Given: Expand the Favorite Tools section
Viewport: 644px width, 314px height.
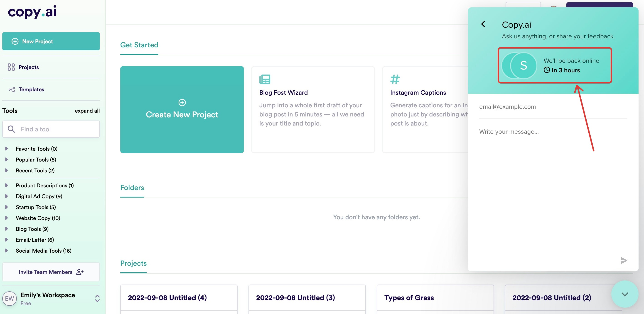Looking at the screenshot, I should (x=7, y=149).
